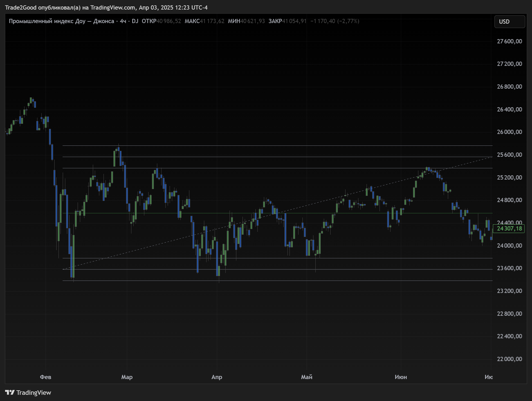Select the МИН low value 40 621,93

(x=252, y=21)
